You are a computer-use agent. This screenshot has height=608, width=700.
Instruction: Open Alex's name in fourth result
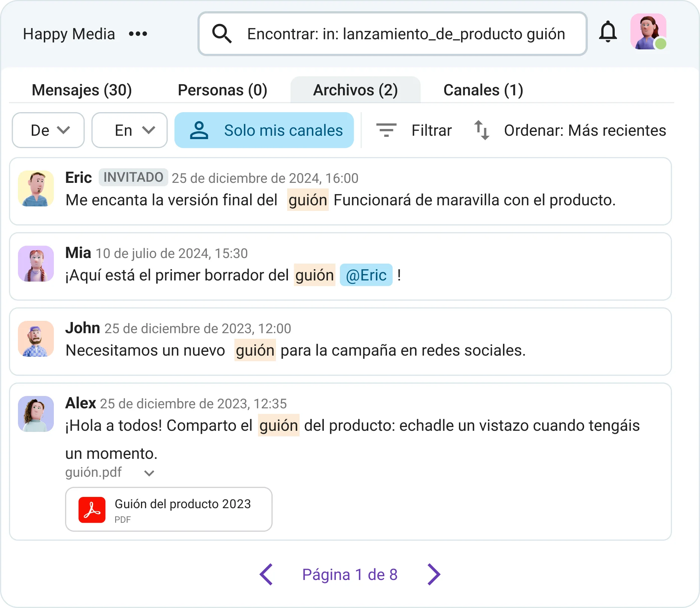[81, 403]
